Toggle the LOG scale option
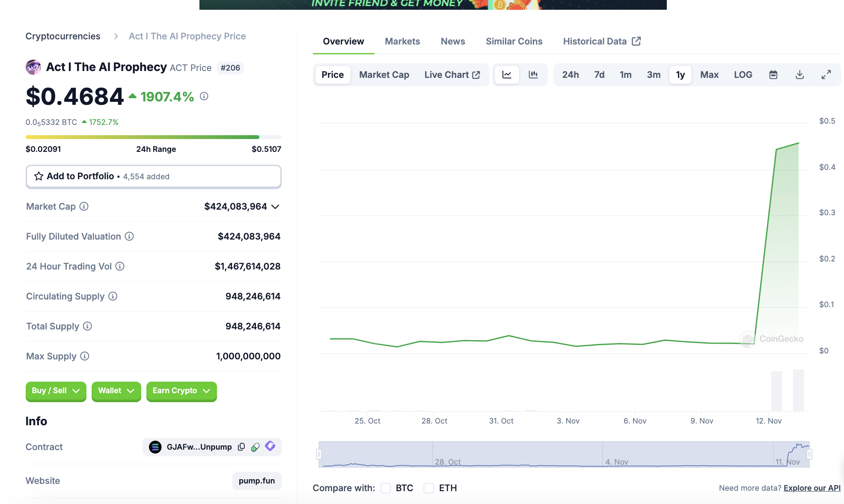 743,75
